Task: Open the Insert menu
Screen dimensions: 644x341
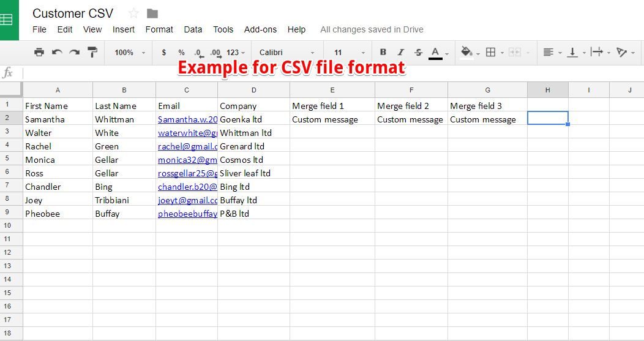Action: pos(124,29)
